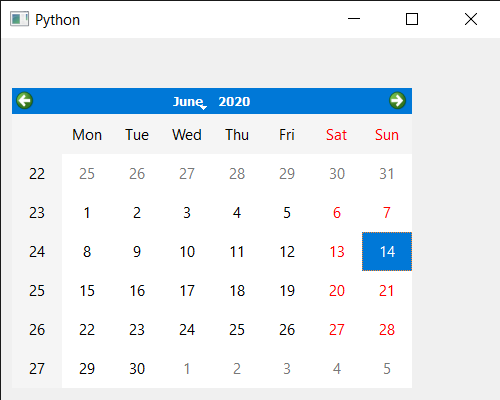
Task: Select black June 30 in Tuesday column
Action: (137, 369)
